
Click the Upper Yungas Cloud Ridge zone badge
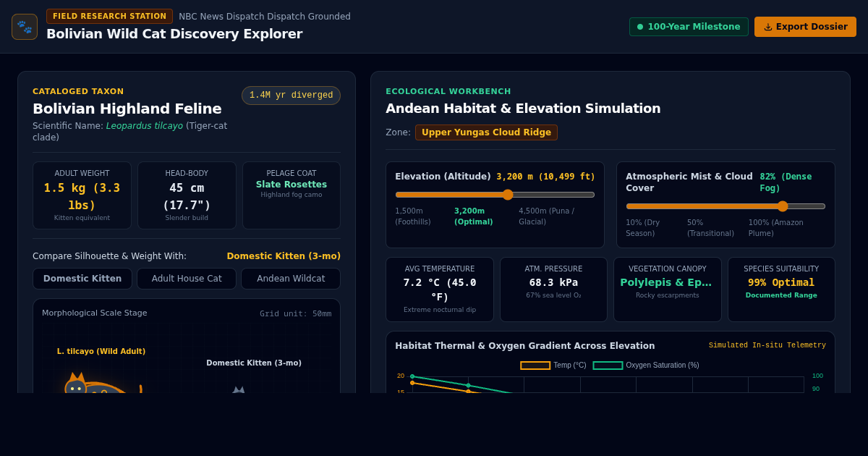click(486, 132)
